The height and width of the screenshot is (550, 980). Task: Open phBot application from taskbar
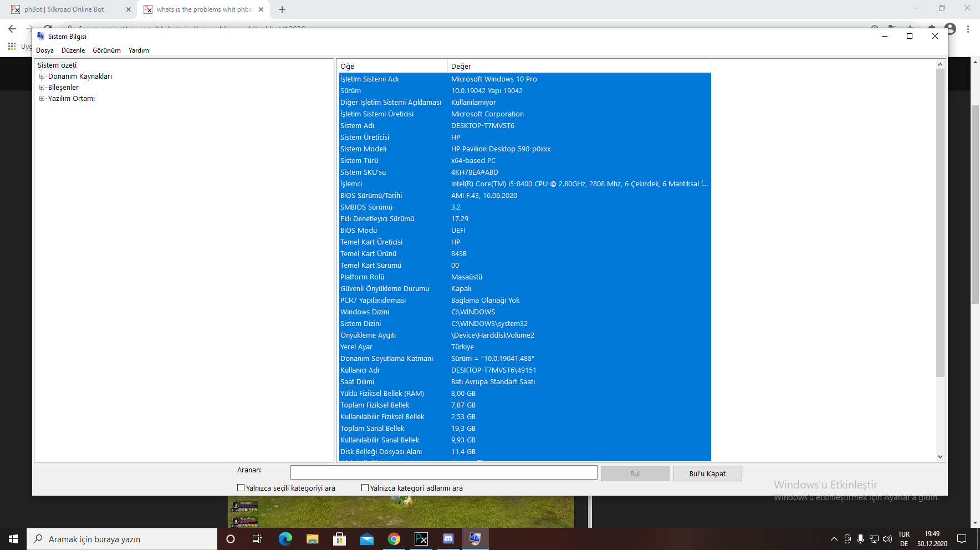click(x=421, y=539)
